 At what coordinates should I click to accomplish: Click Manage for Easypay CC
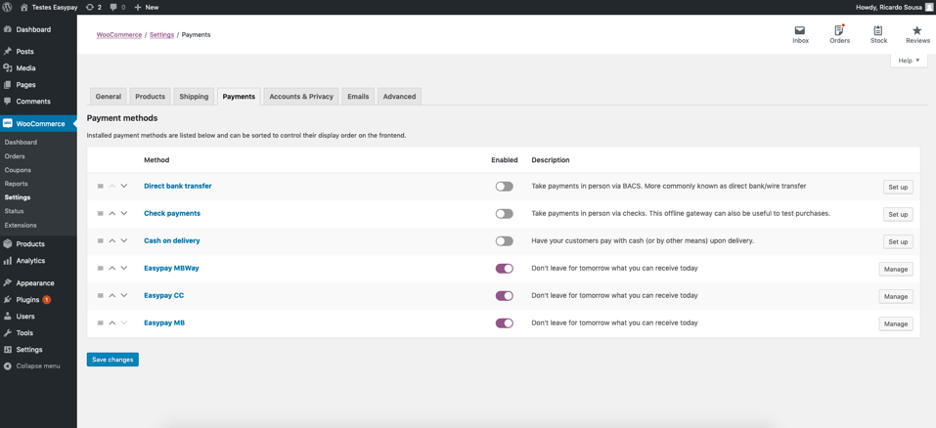895,297
